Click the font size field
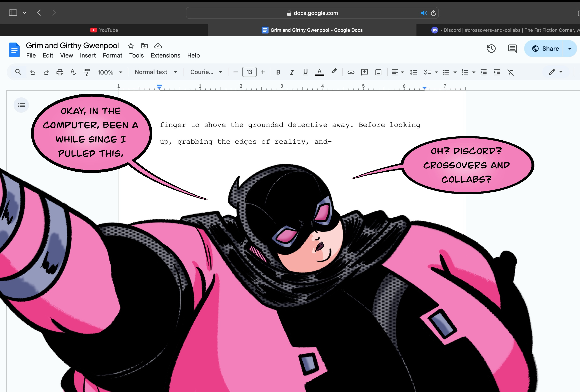 click(249, 72)
